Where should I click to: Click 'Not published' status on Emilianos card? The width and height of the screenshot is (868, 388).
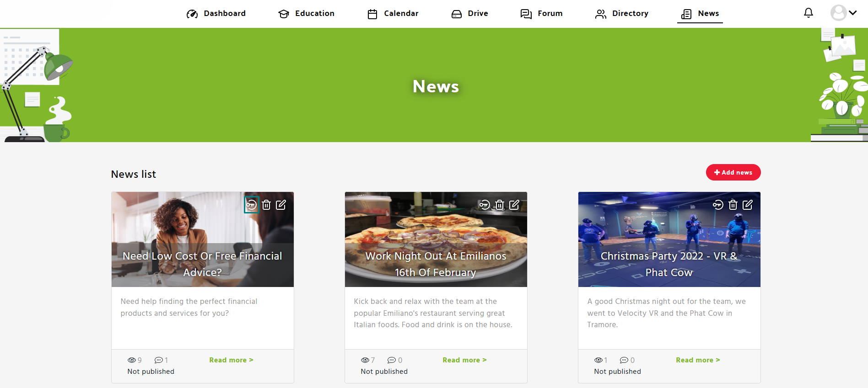point(384,372)
